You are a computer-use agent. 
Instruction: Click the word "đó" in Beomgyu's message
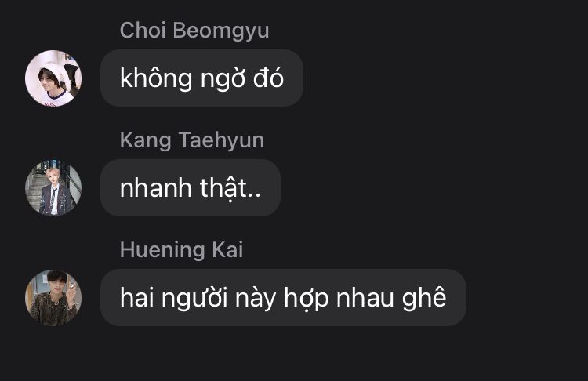(x=268, y=77)
